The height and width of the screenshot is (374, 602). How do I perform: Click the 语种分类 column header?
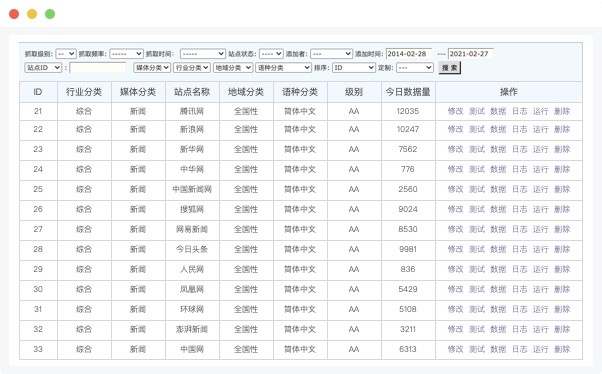click(300, 92)
